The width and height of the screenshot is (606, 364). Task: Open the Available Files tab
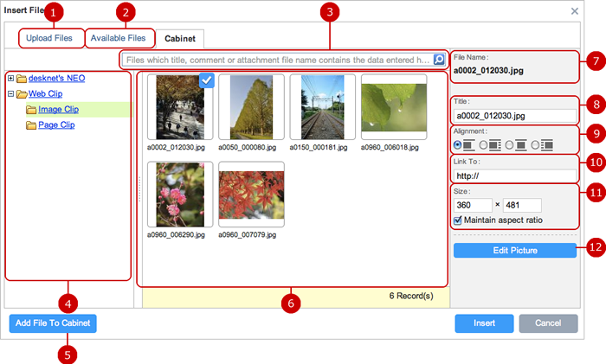119,38
